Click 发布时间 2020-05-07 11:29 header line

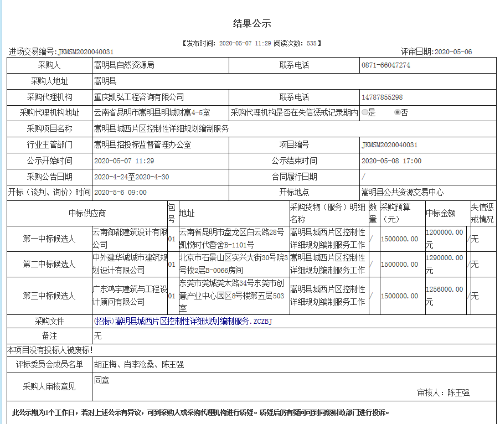pyautogui.click(x=252, y=43)
